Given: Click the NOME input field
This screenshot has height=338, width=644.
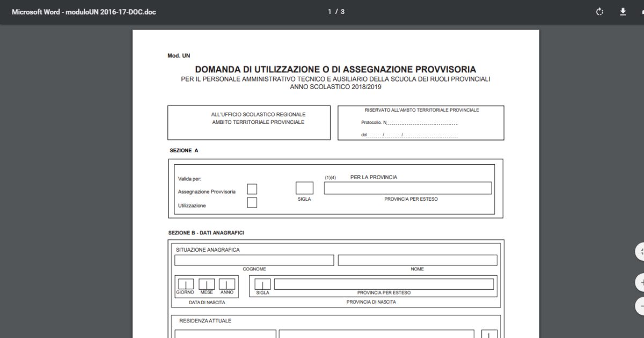Looking at the screenshot, I should [418, 260].
